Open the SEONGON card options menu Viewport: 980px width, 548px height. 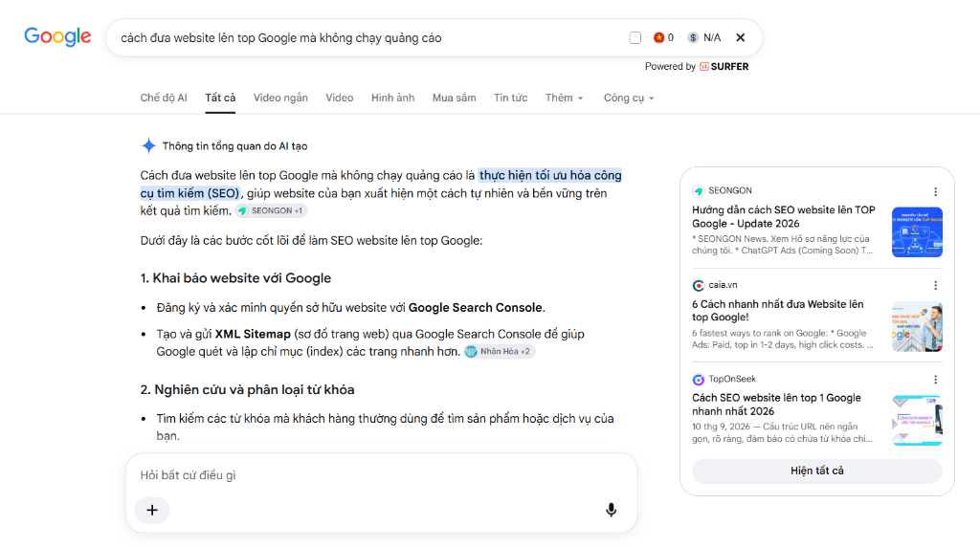pyautogui.click(x=935, y=192)
